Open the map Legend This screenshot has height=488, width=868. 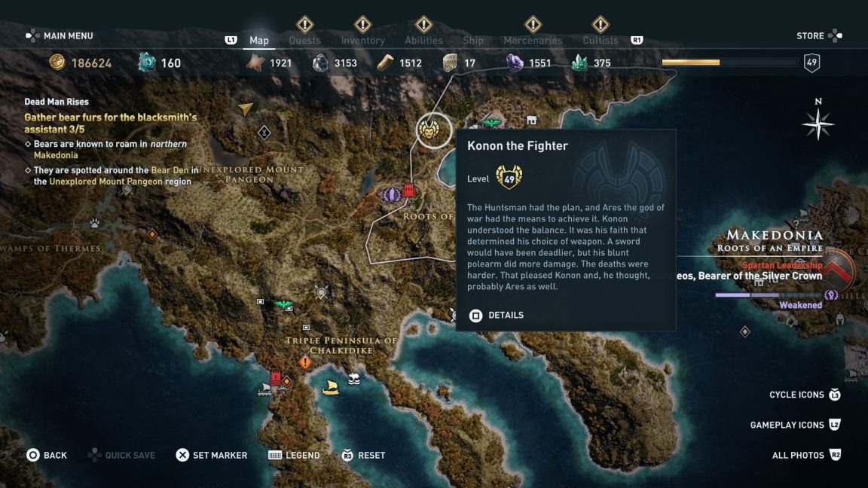(x=294, y=456)
